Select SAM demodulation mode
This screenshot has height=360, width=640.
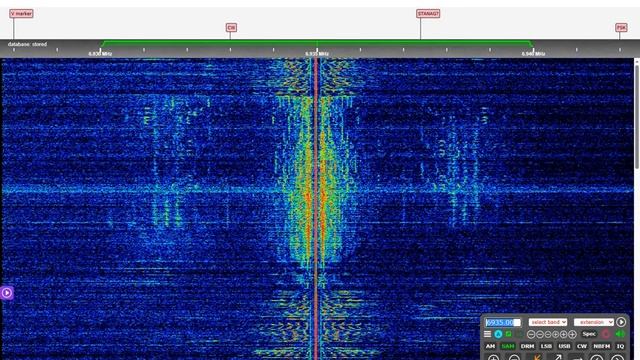(507, 346)
